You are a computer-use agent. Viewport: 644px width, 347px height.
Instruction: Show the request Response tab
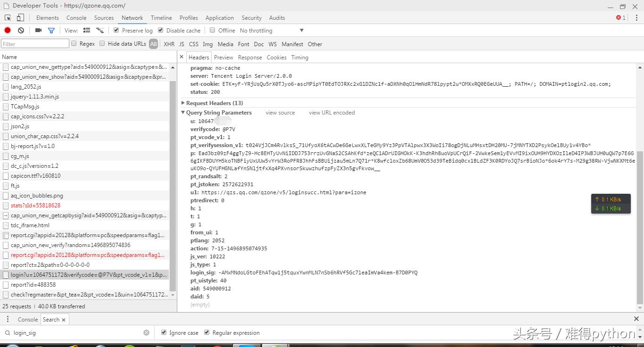250,58
